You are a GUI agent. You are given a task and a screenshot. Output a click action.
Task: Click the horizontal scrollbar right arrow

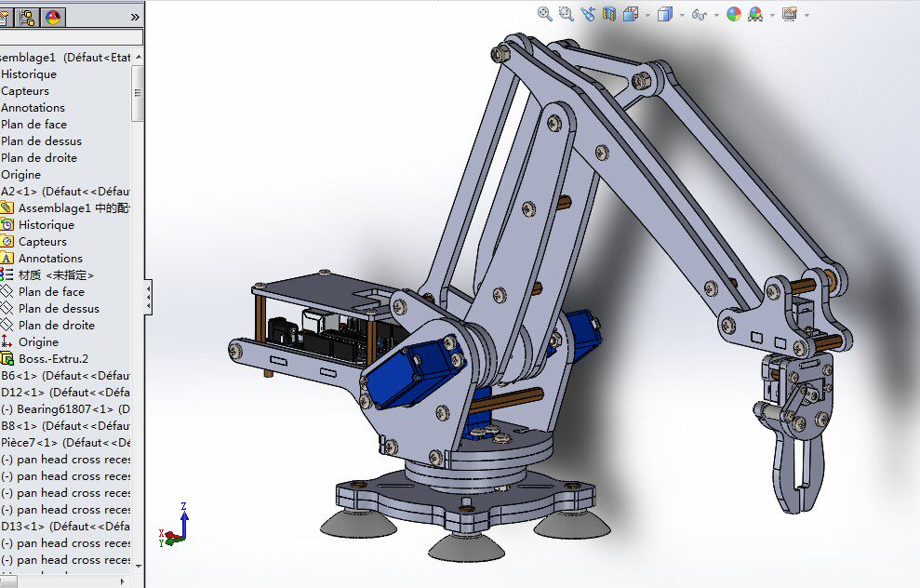123,581
